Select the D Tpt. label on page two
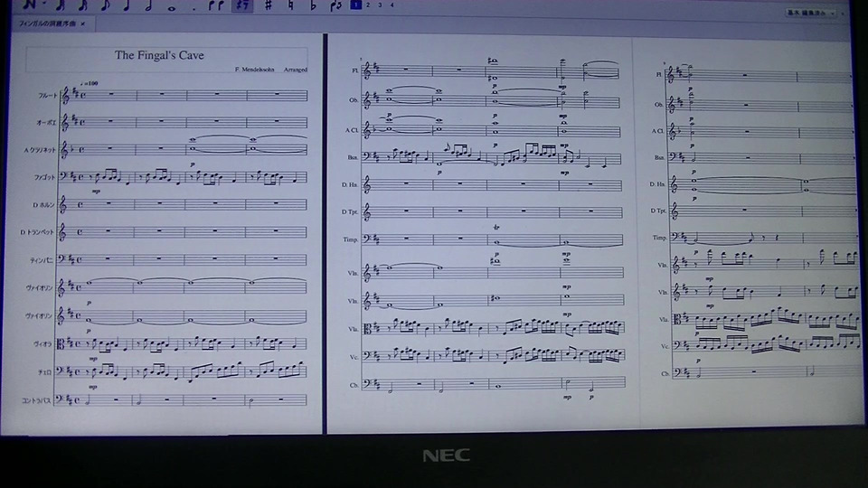 pyautogui.click(x=350, y=211)
